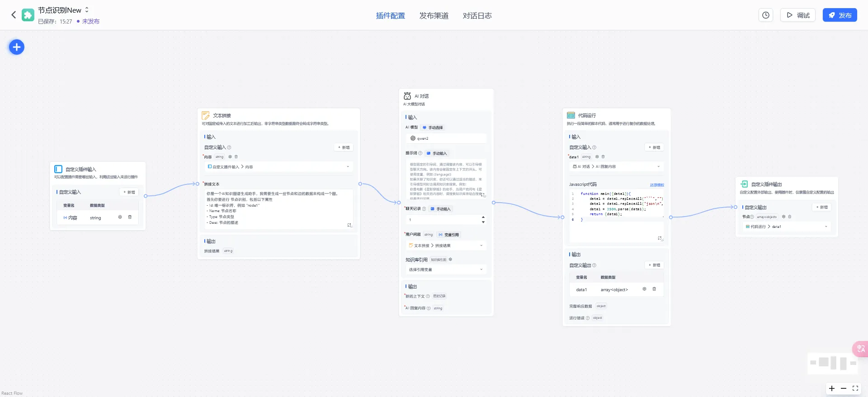Image resolution: width=868 pixels, height=397 pixels.
Task: Click trash icon next to 内容 in 文本拼接 node
Action: [x=236, y=157]
